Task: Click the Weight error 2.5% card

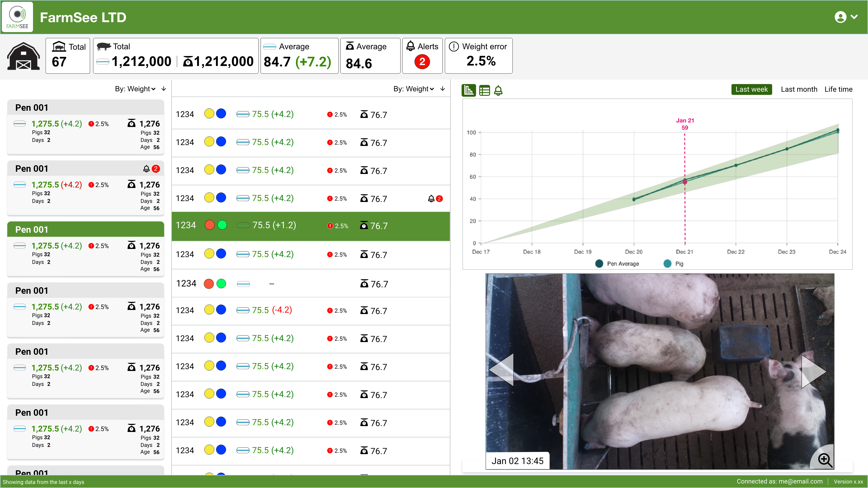Action: [479, 56]
